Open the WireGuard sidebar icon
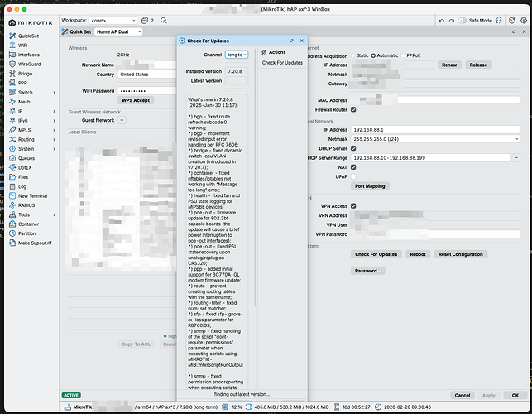The image size is (532, 414). coord(12,65)
